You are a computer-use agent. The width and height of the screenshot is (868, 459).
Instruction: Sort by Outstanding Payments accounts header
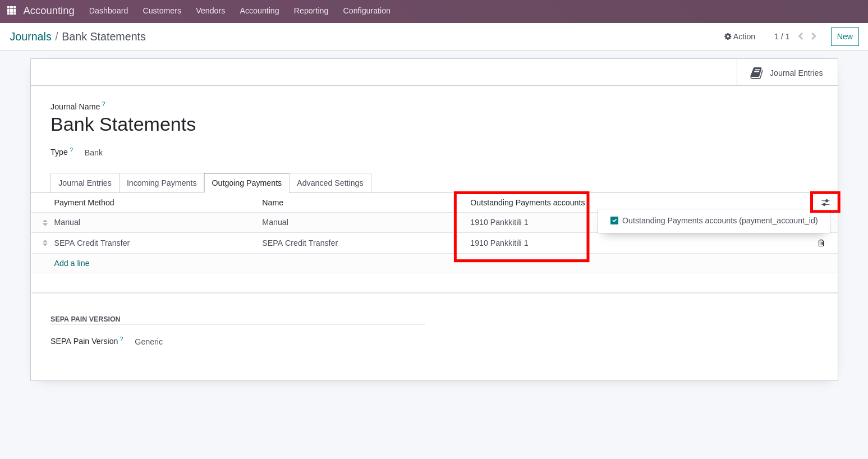tap(527, 203)
